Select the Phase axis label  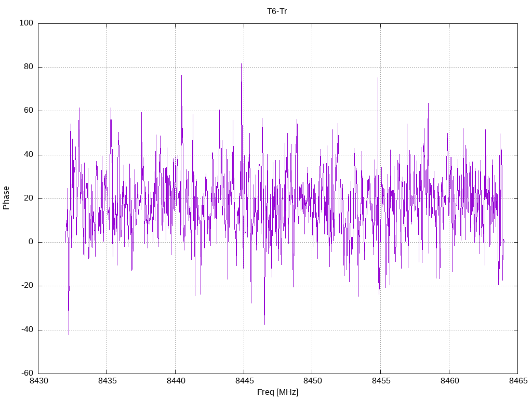(x=6, y=198)
